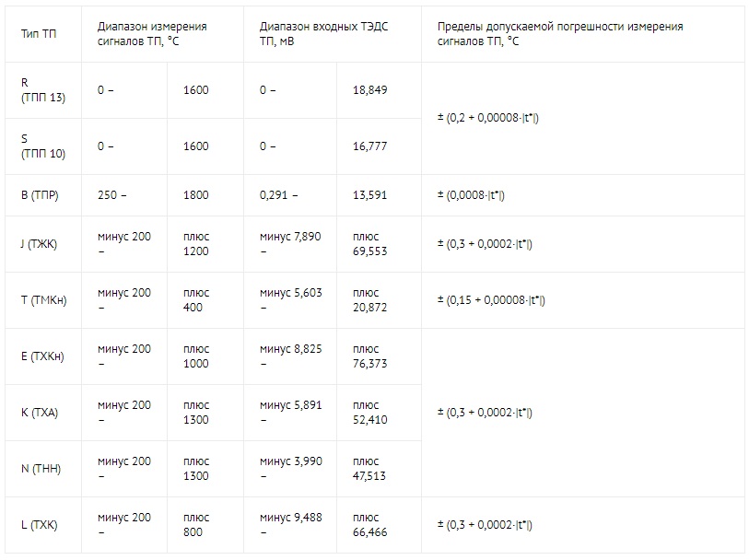Click the T (ТМКн) type cell
The width and height of the screenshot is (749, 560).
43,300
